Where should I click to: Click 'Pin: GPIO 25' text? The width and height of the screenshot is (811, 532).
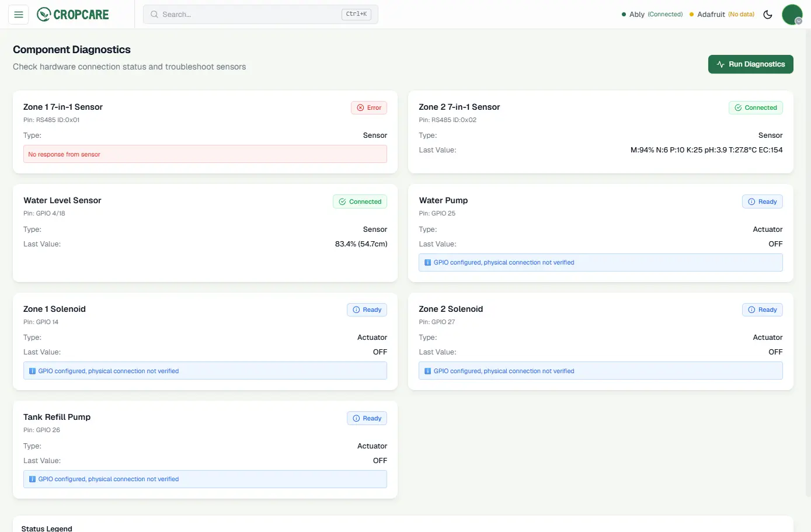[x=437, y=214]
